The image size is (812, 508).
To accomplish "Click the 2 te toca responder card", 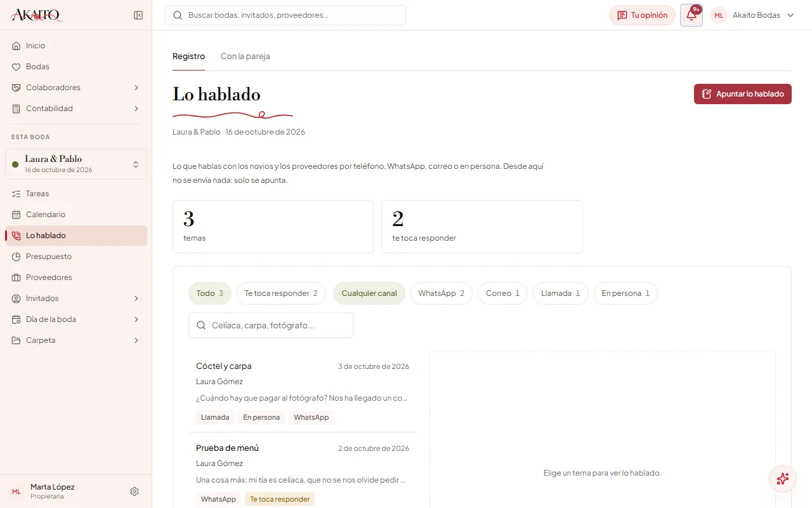I will coord(482,227).
